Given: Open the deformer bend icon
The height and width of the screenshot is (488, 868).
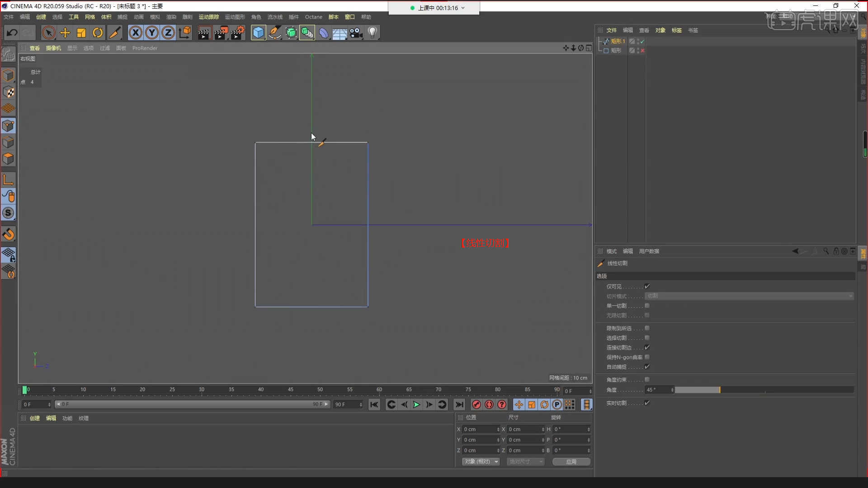Looking at the screenshot, I should click(324, 33).
